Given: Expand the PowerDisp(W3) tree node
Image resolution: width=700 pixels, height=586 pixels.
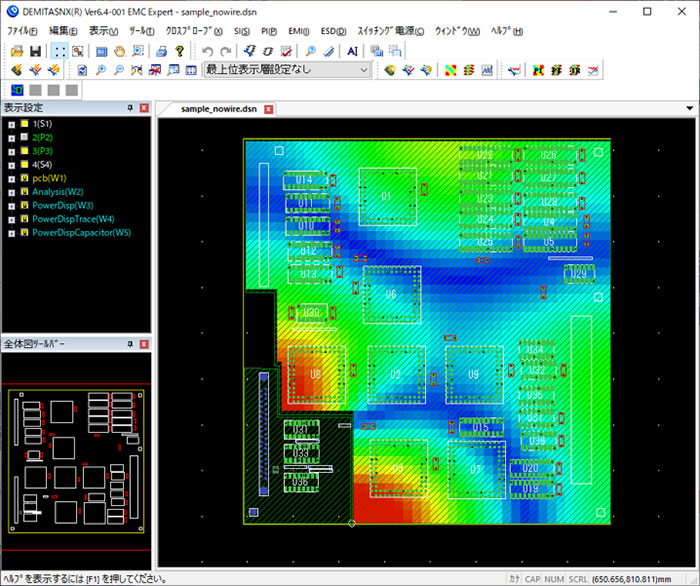Looking at the screenshot, I should point(11,206).
